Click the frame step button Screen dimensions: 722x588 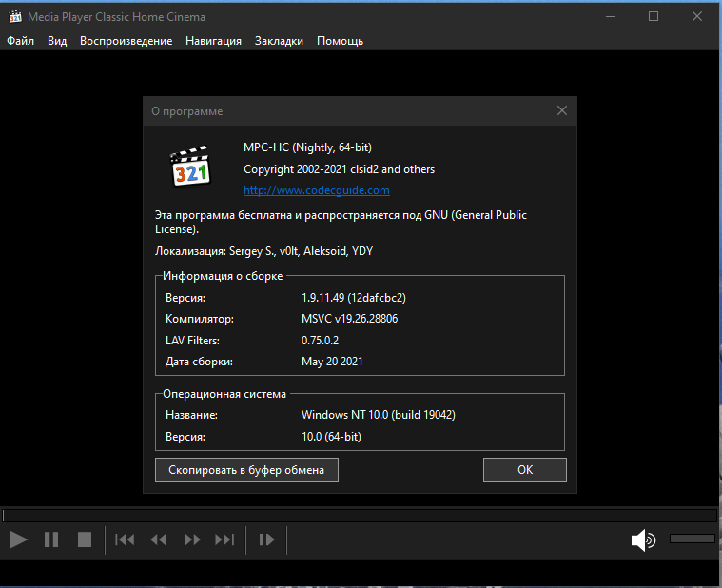click(x=266, y=539)
